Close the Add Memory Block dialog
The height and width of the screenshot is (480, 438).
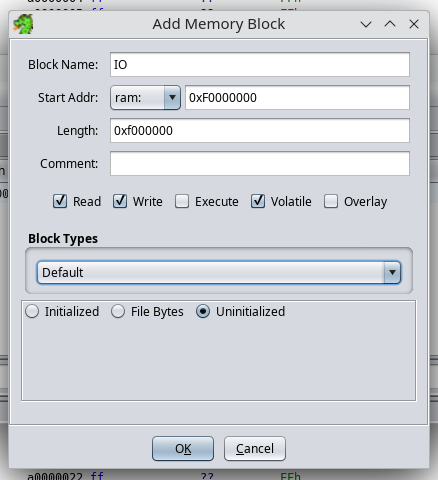pyautogui.click(x=414, y=24)
